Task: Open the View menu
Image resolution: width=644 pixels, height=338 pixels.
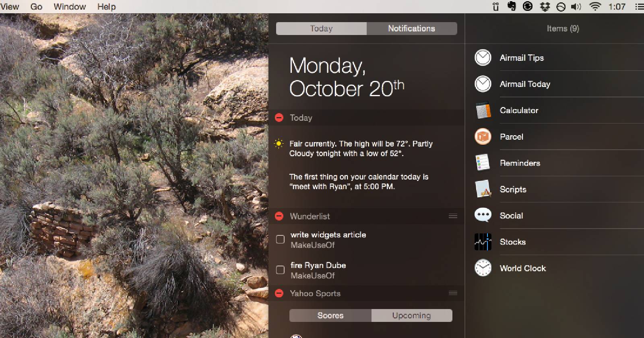Action: tap(10, 6)
